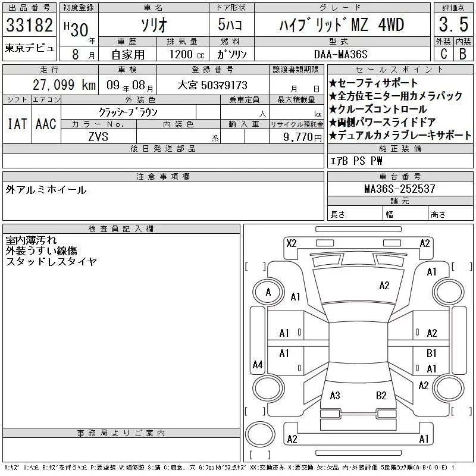This screenshot has width=476, height=476.
Task: Select the chassis number MA36S-252537
Action: [x=400, y=189]
